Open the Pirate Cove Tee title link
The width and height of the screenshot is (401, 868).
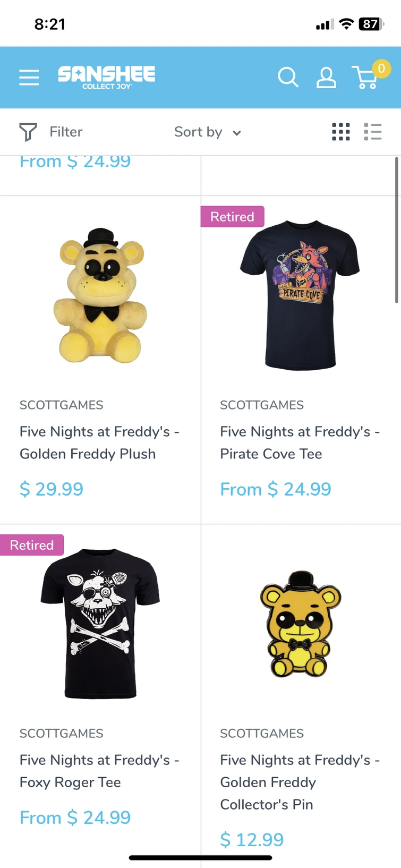pos(300,442)
